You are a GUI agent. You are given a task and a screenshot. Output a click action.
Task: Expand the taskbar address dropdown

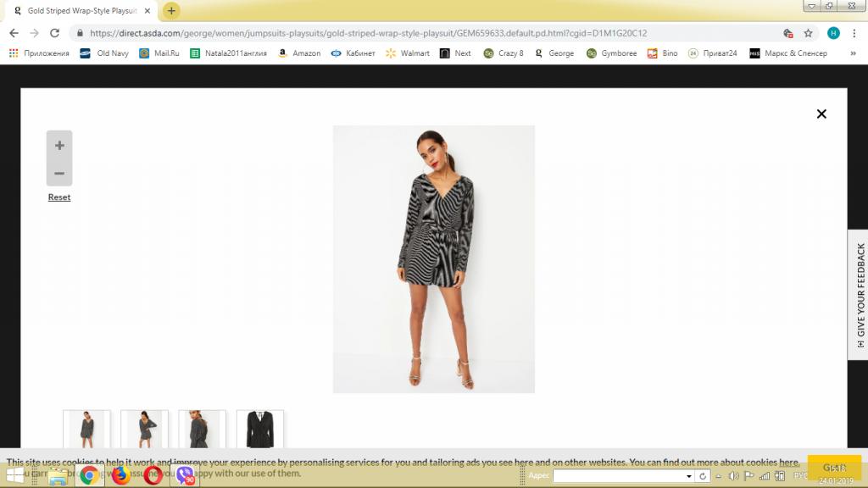[688, 476]
